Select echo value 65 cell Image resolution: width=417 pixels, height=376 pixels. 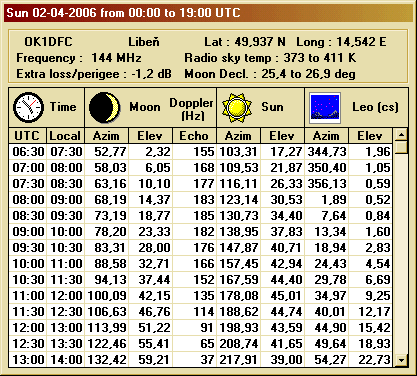(x=194, y=344)
